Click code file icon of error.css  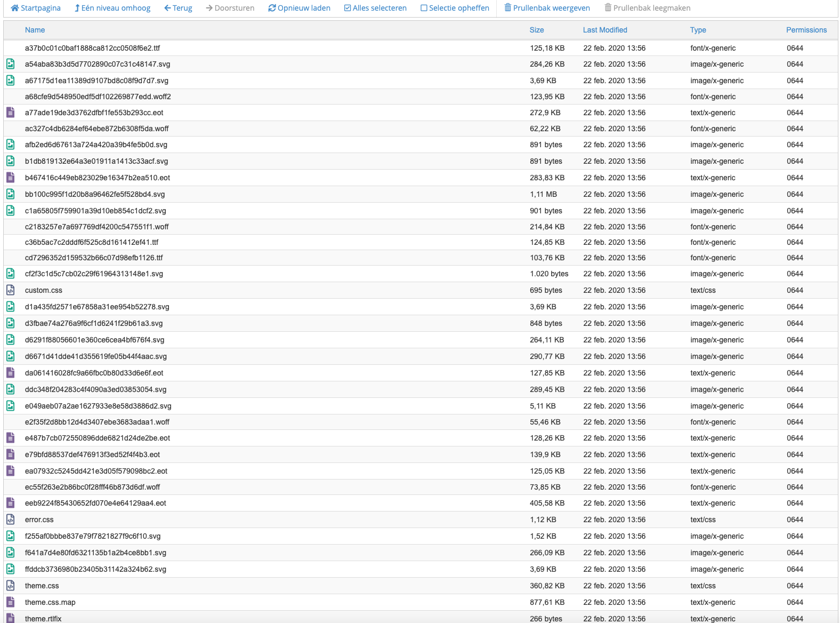10,520
